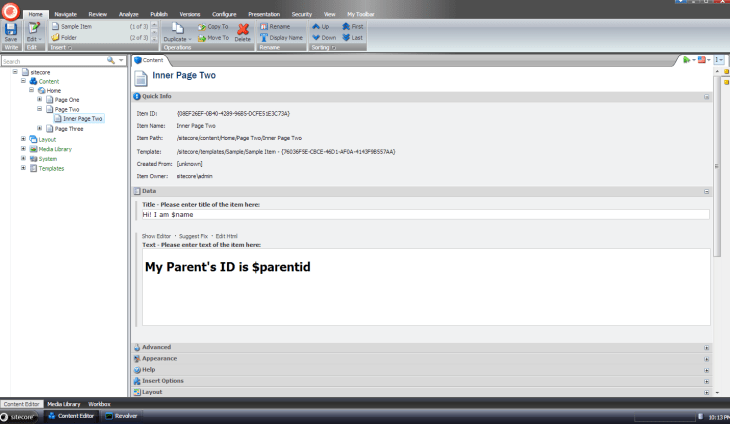The height and width of the screenshot is (424, 730).
Task: Click the Copy To icon
Action: click(x=212, y=26)
